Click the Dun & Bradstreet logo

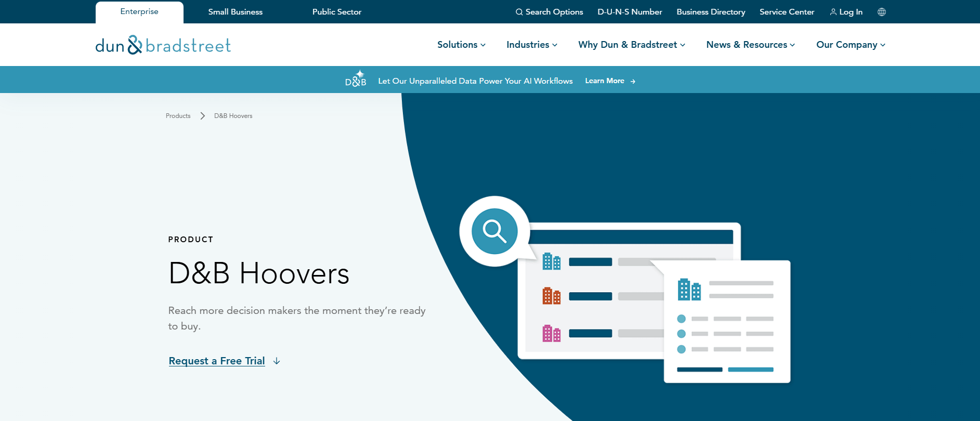pos(163,45)
